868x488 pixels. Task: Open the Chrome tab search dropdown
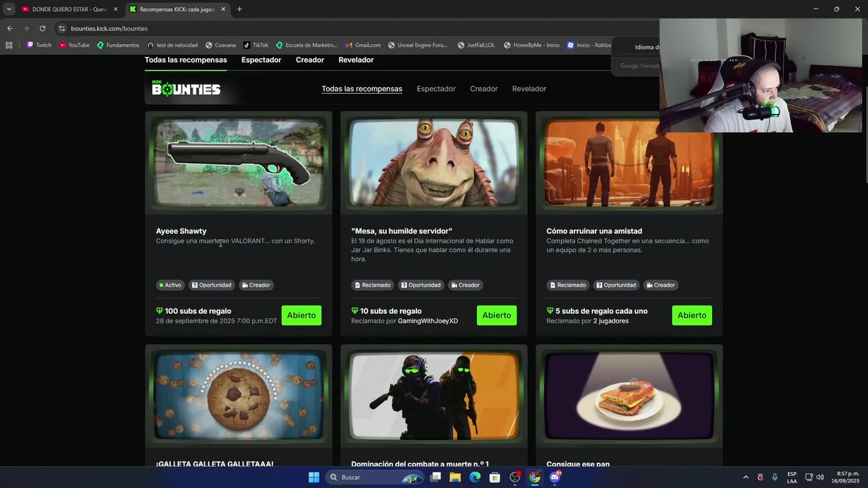[x=9, y=9]
